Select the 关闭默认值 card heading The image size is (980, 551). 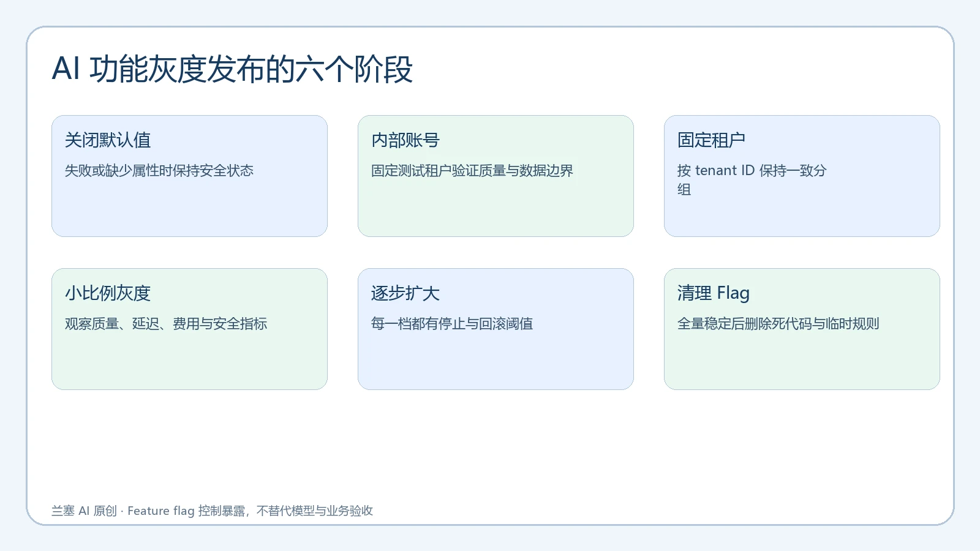click(x=108, y=140)
